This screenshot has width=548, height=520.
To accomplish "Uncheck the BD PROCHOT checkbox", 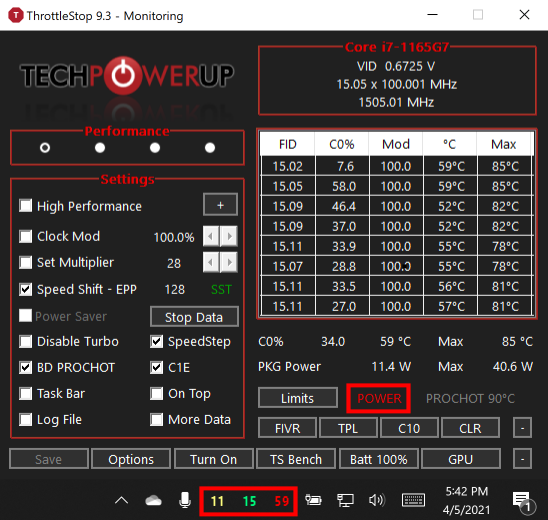I will [x=26, y=368].
